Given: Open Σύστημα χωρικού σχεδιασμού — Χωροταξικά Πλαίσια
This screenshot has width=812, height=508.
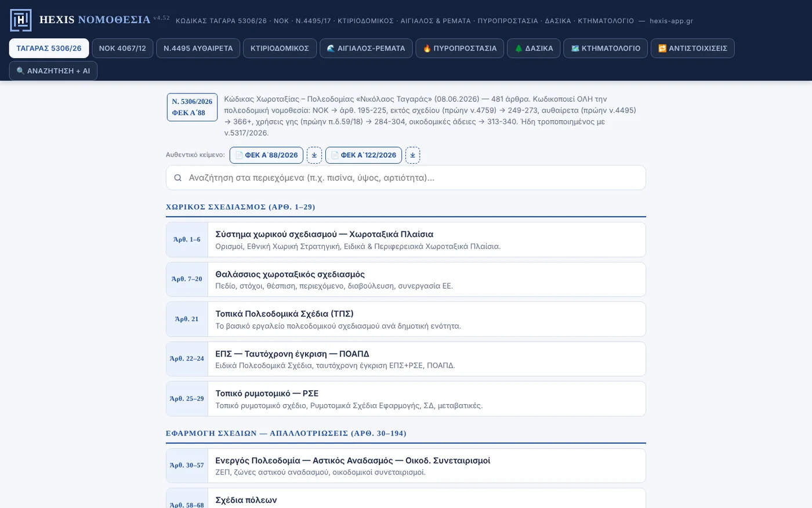Looking at the screenshot, I should 406,240.
